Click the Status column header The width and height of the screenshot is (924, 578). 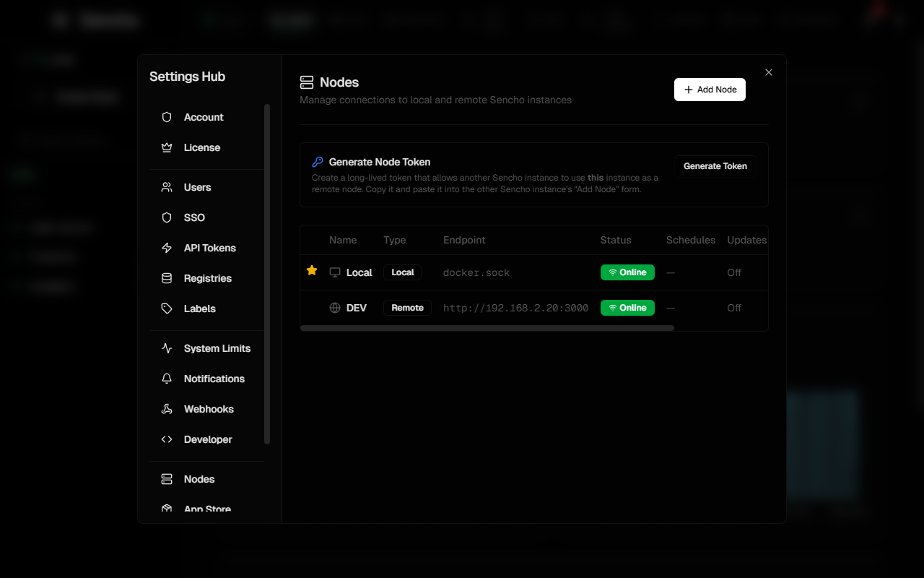pos(616,240)
